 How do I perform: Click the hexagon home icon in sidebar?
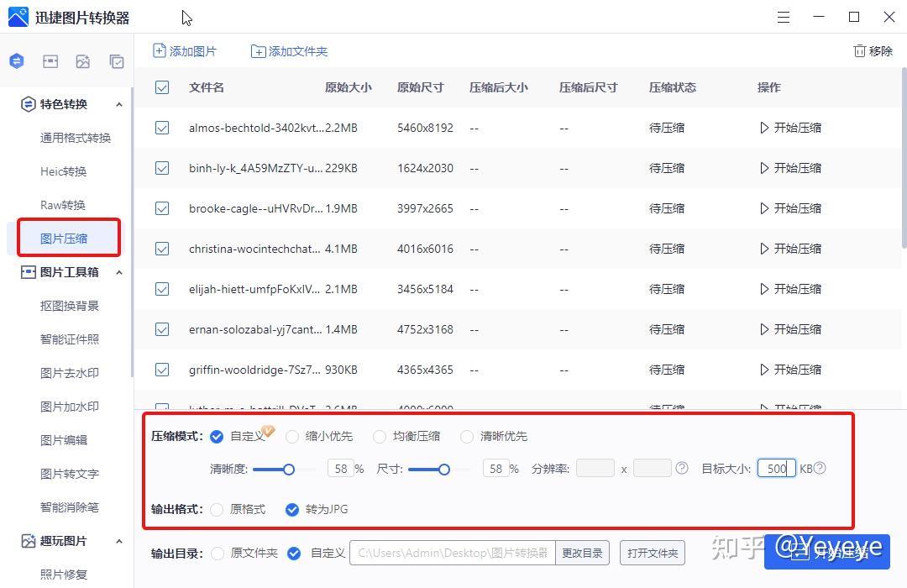click(x=17, y=60)
